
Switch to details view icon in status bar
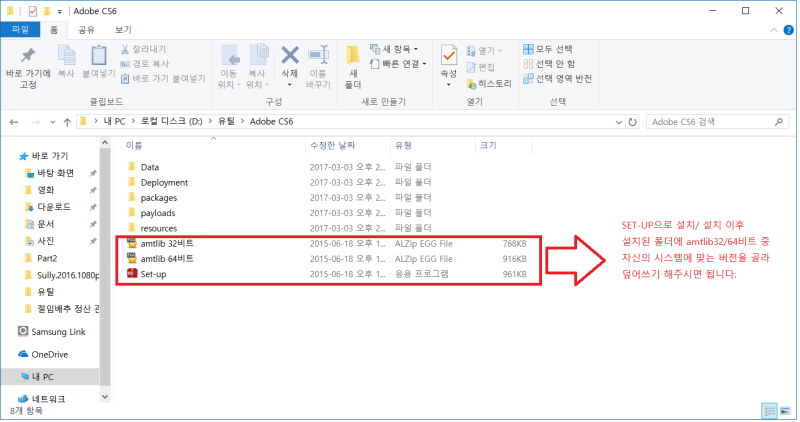(769, 411)
